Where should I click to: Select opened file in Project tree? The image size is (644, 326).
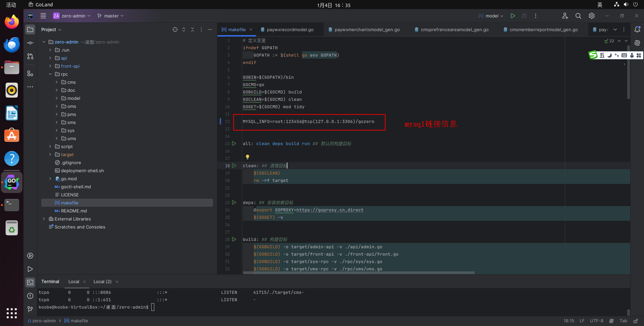click(x=175, y=29)
